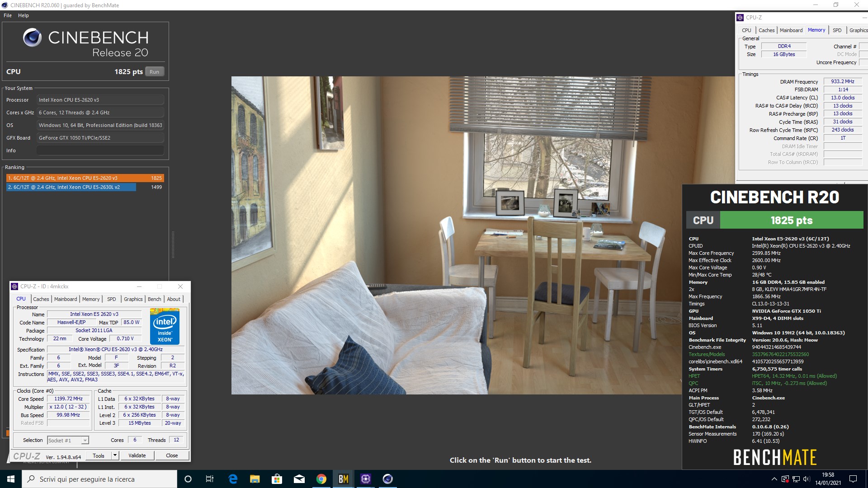Switch to Bench tab in CPU-Z ID window

154,299
